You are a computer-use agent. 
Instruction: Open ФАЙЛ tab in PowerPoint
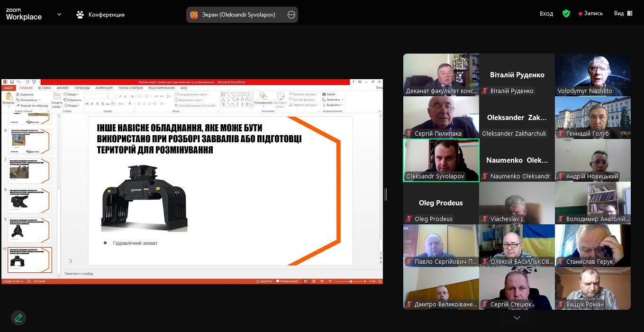point(9,88)
